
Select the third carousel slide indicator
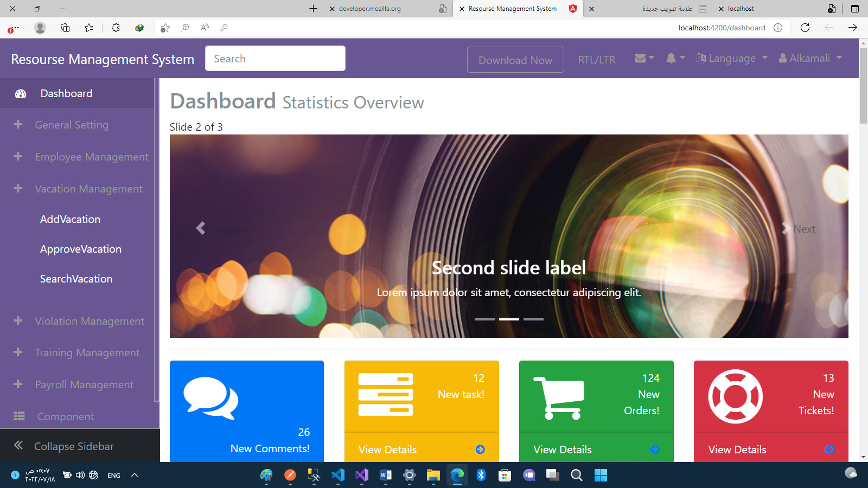click(533, 319)
